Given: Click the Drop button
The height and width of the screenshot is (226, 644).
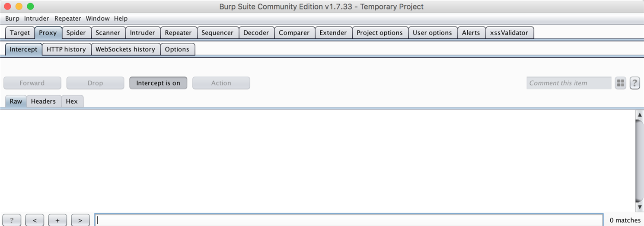Looking at the screenshot, I should 95,83.
